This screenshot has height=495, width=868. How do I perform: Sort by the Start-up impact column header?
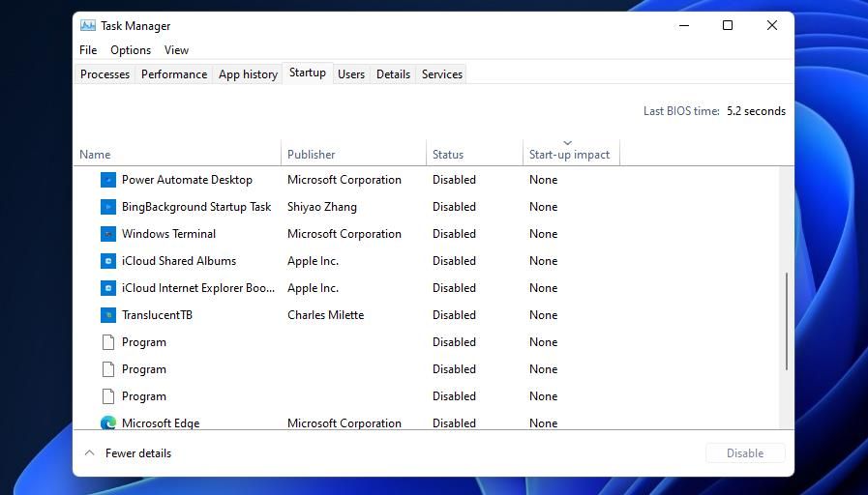[571, 155]
